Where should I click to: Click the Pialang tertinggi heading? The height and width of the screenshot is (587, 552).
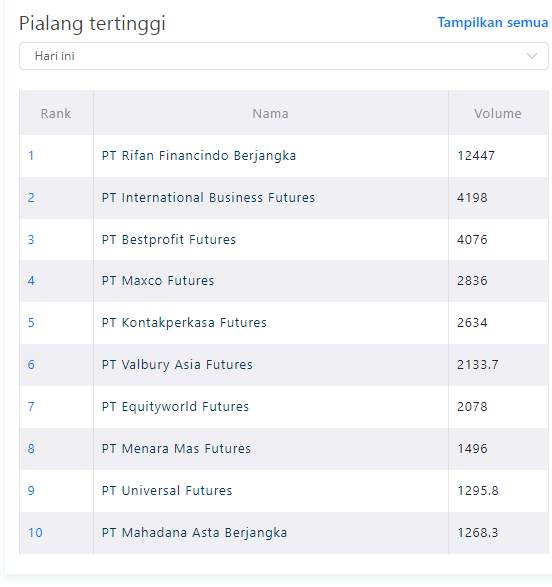[92, 24]
